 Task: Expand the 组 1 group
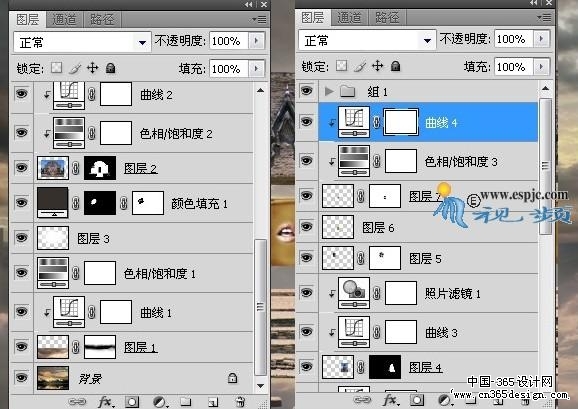point(329,91)
